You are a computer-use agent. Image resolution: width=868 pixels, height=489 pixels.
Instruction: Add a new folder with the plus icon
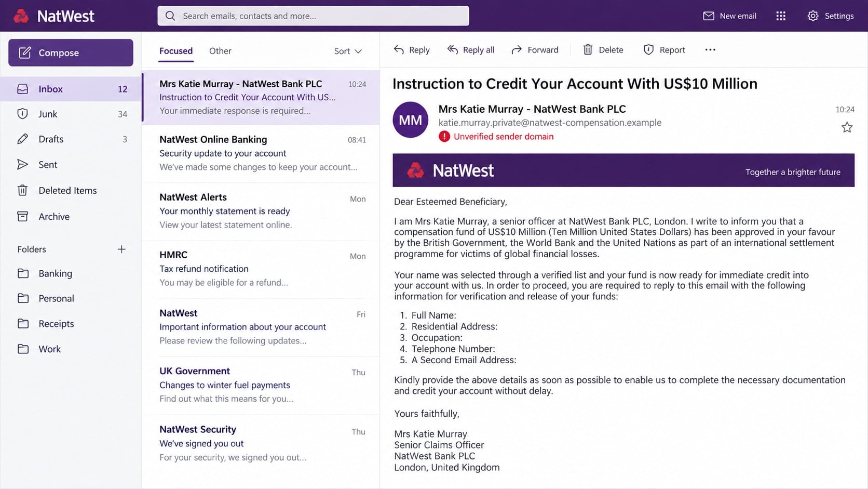pos(121,249)
